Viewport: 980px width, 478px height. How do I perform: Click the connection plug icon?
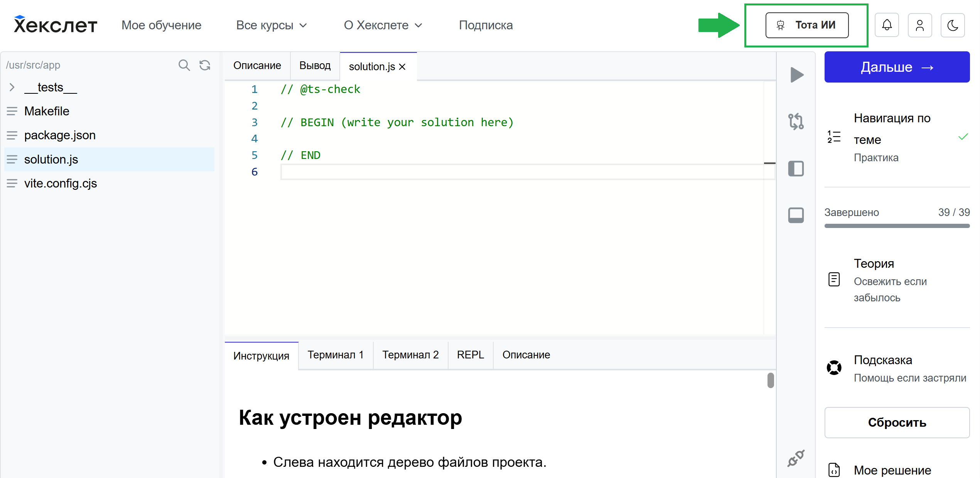click(x=796, y=458)
